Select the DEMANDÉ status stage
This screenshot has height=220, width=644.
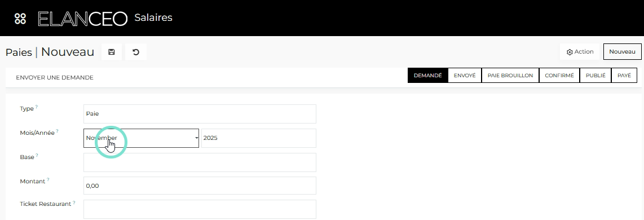coord(427,76)
